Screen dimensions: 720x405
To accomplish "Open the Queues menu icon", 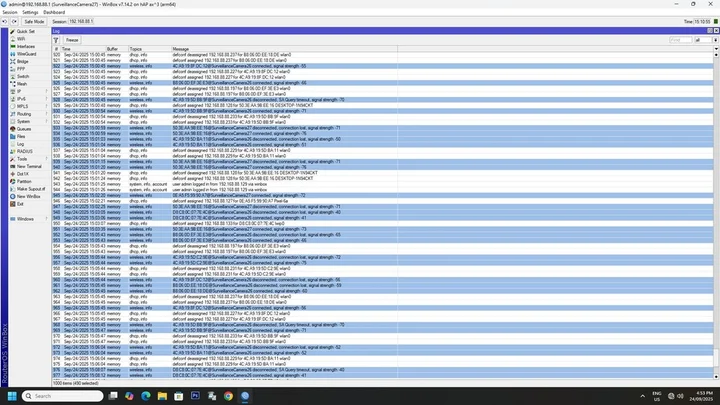I will click(13, 129).
